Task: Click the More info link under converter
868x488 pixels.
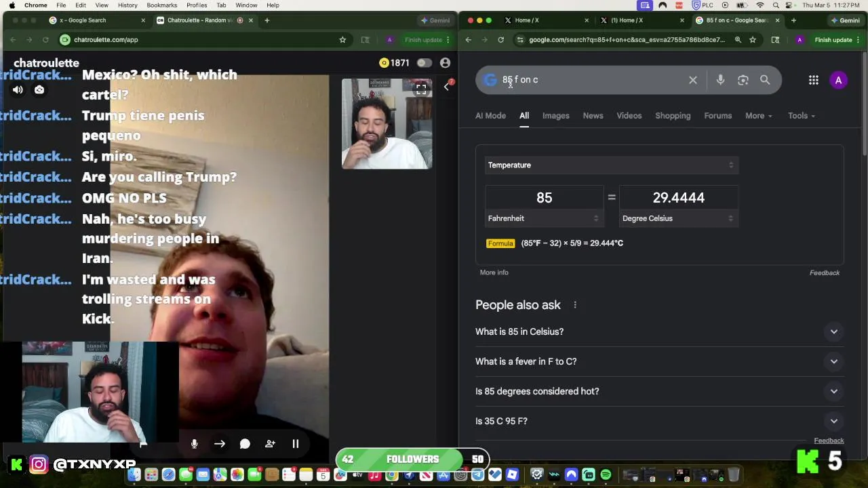Action: (494, 272)
